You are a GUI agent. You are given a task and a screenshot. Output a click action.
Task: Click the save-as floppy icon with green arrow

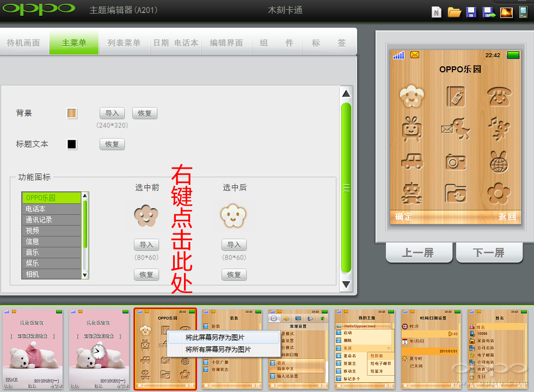[x=489, y=13]
